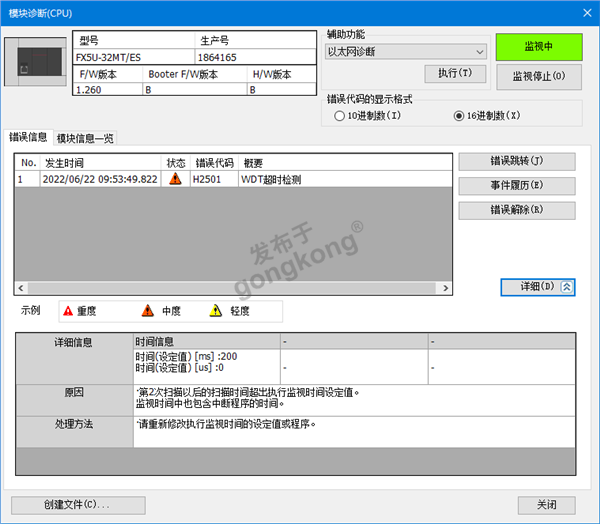Click the orange warning icon in error row 1
Screen dimensions: 600x524
[x=175, y=179]
